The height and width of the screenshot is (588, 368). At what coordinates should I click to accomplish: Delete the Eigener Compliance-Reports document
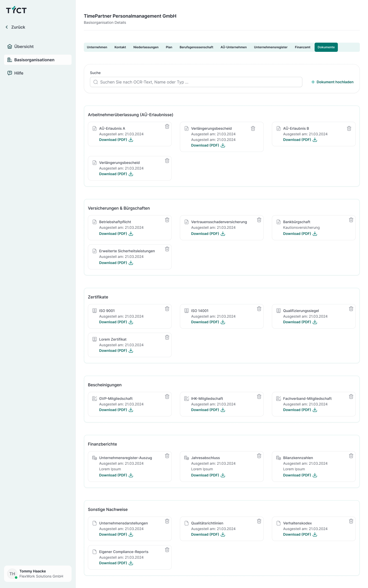[167, 550]
